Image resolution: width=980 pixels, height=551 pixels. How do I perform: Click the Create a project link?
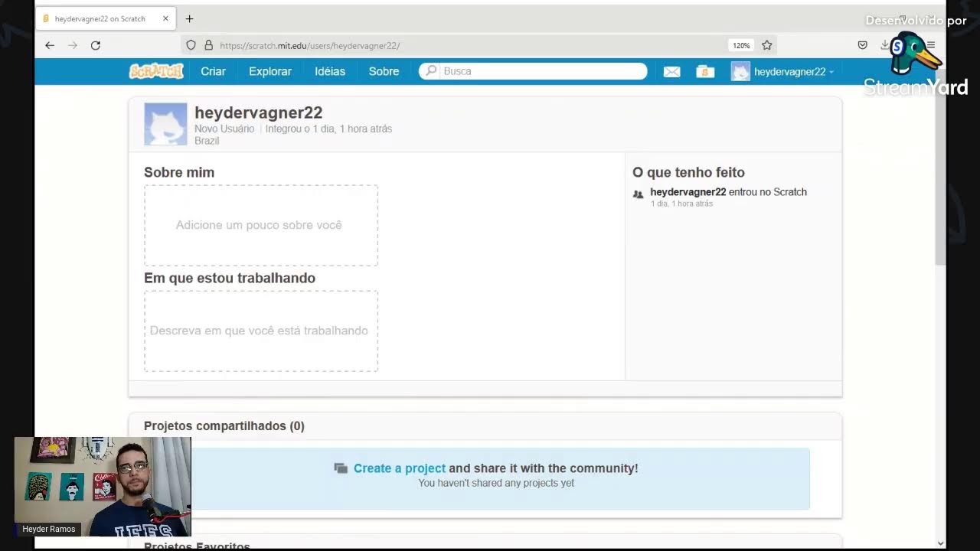(x=400, y=468)
